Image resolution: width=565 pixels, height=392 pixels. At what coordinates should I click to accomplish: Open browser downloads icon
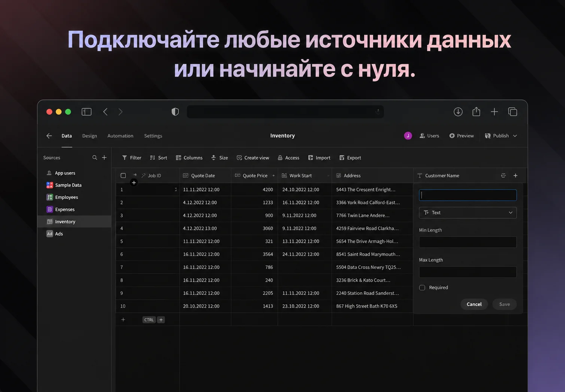point(458,112)
